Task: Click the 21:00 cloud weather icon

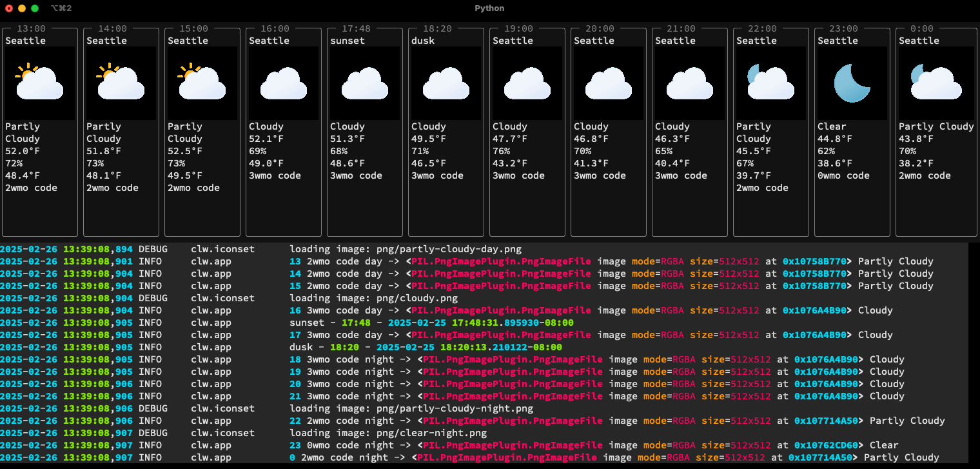Action: (x=689, y=84)
